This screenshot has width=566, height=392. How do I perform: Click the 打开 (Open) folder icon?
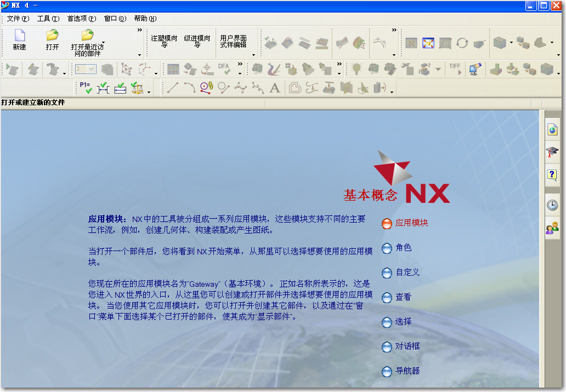coord(52,35)
